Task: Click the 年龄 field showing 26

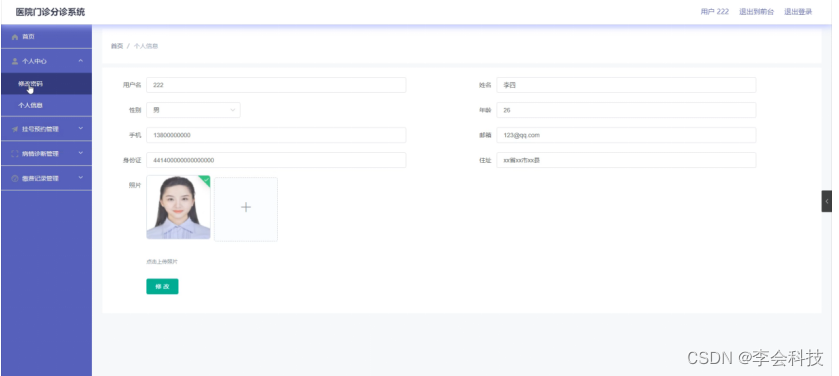Action: coord(626,110)
